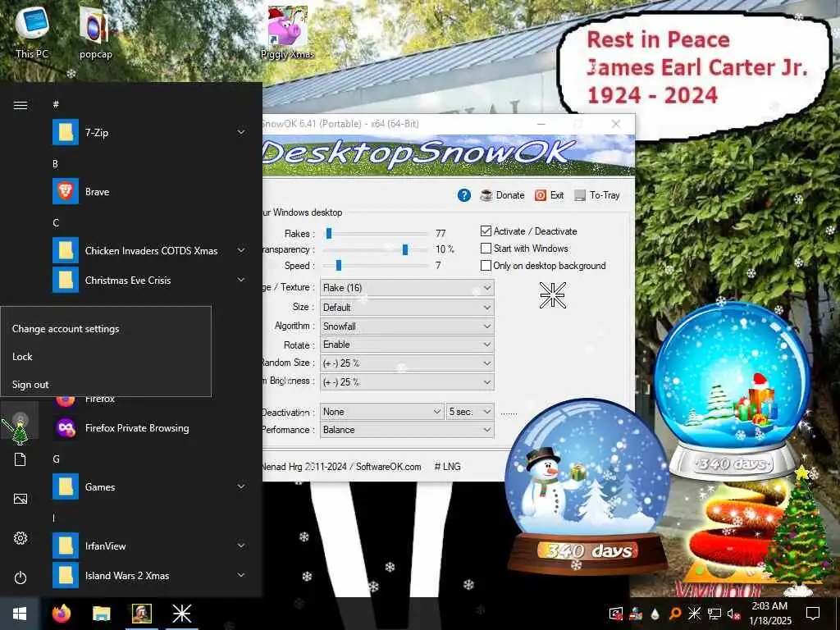The image size is (840, 630).
Task: Check Only on desktop background
Action: pos(486,265)
